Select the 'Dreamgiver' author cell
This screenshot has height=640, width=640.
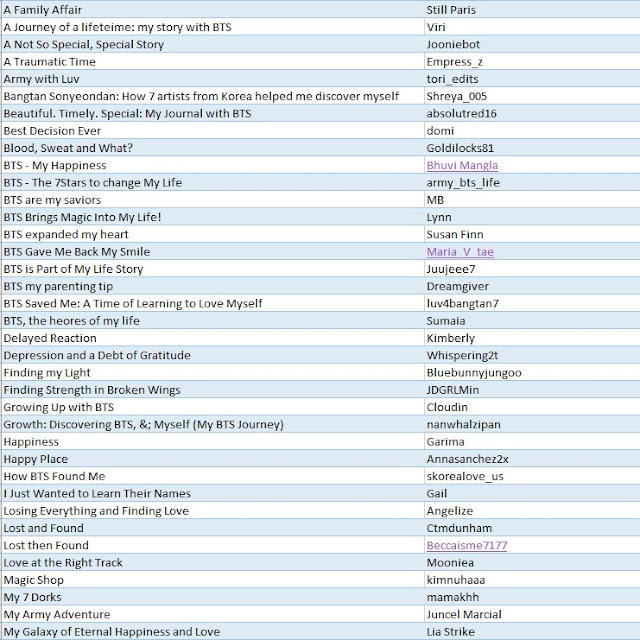(x=532, y=286)
